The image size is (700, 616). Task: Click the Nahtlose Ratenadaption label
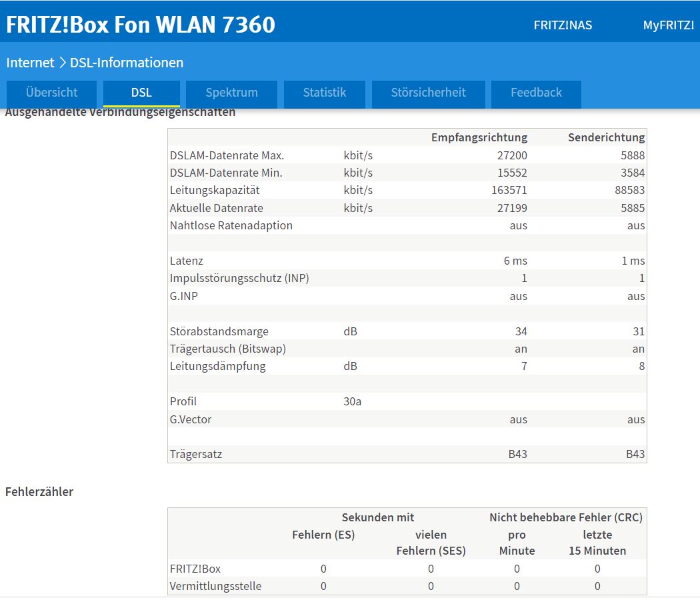tap(231, 225)
